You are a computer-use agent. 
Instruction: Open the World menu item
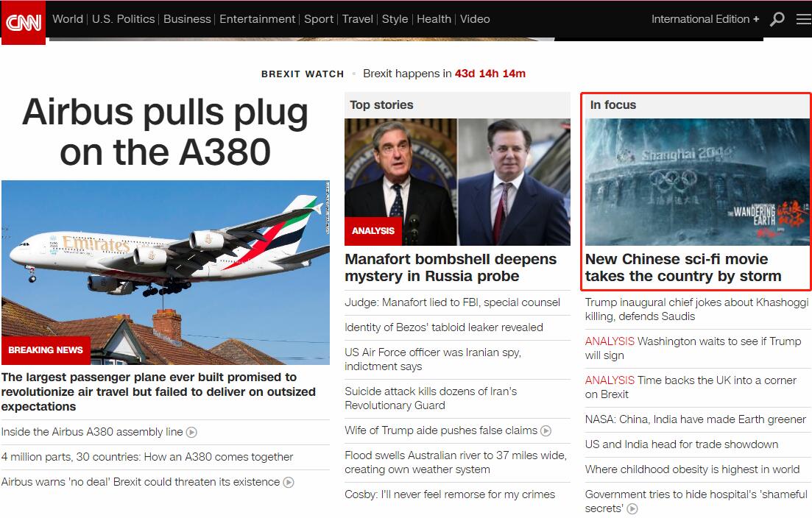(x=67, y=19)
